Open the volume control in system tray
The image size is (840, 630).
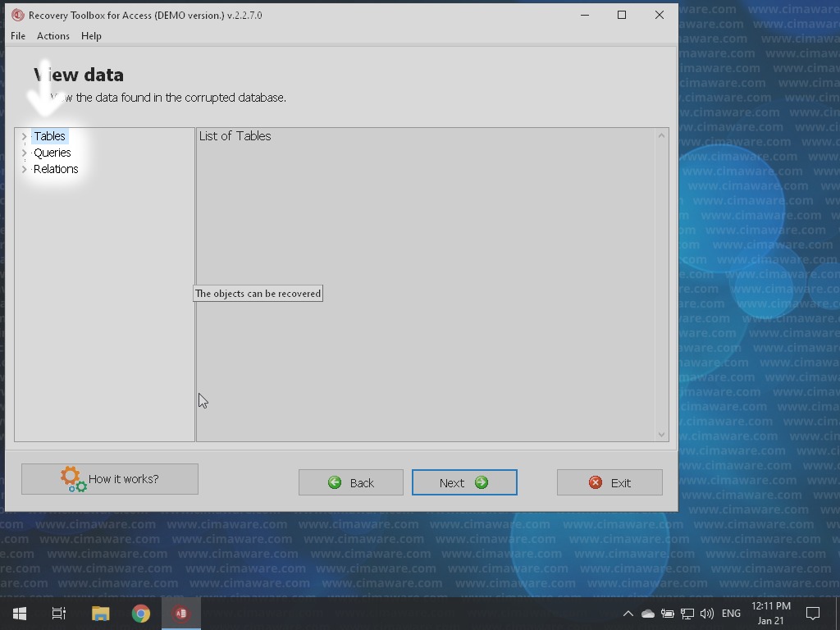pos(707,614)
